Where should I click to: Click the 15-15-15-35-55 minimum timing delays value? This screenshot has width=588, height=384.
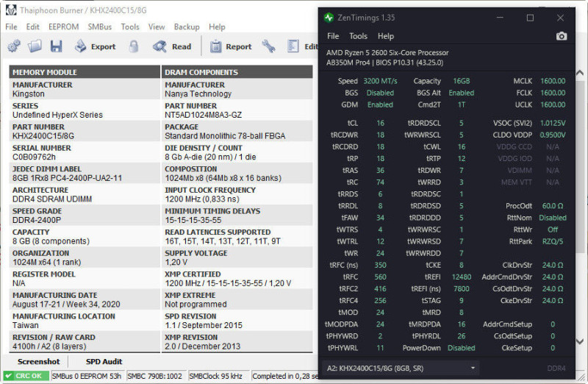tap(193, 220)
